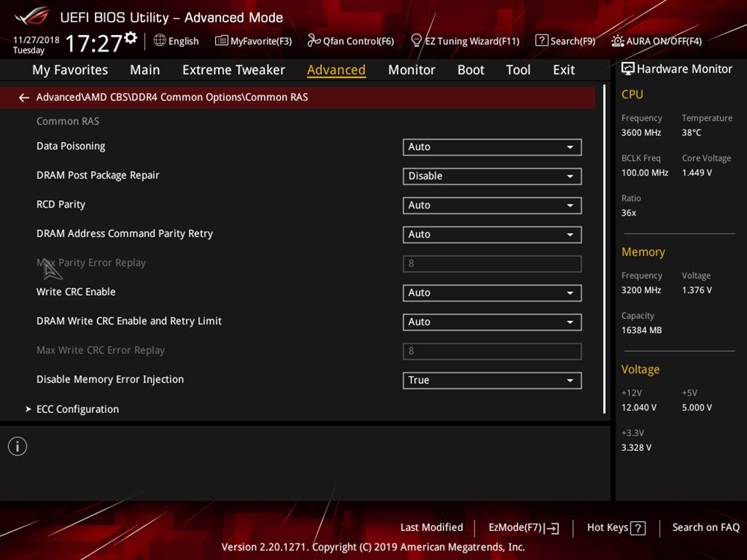Toggle AURA ON/OFF light icon

[x=618, y=41]
